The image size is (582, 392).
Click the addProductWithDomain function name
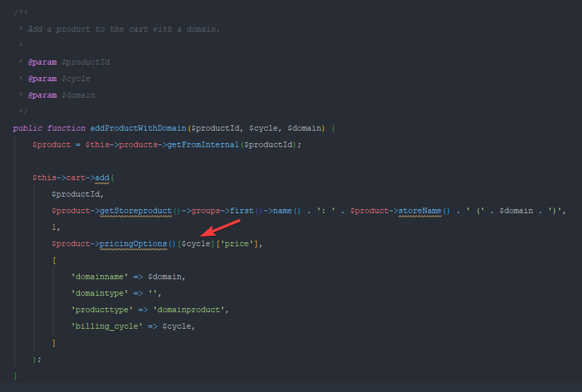138,128
